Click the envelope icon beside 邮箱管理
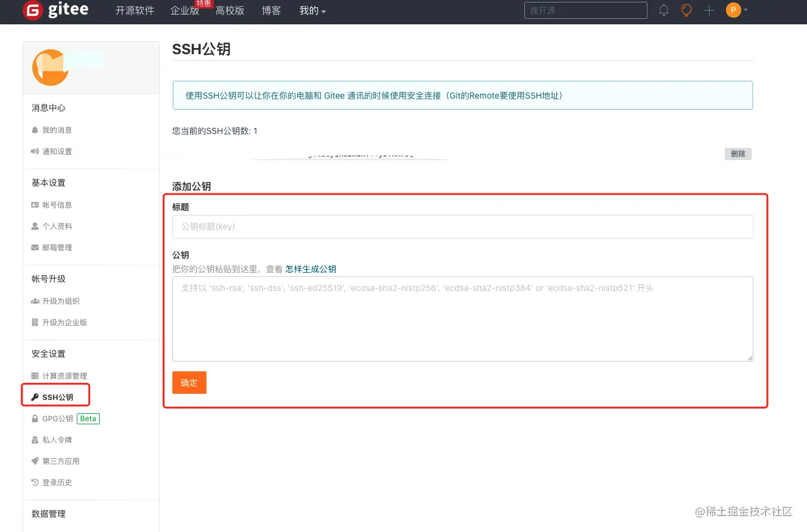The image size is (807, 532). [35, 248]
